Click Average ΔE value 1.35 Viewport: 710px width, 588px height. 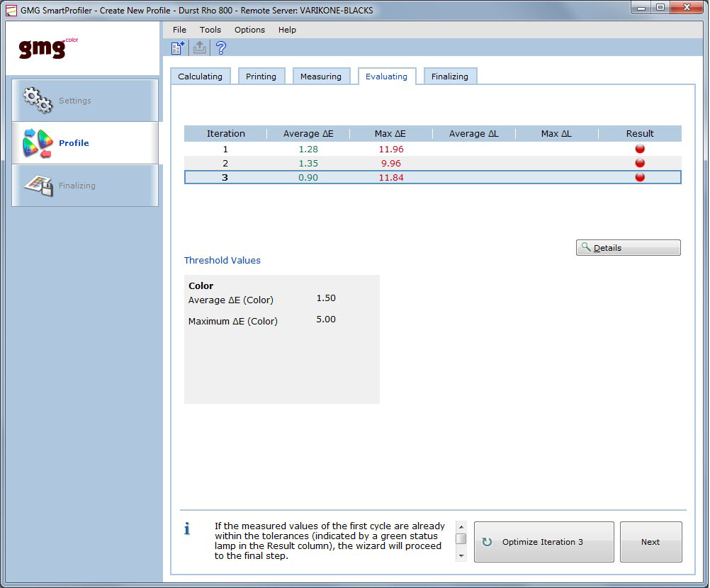(x=308, y=164)
